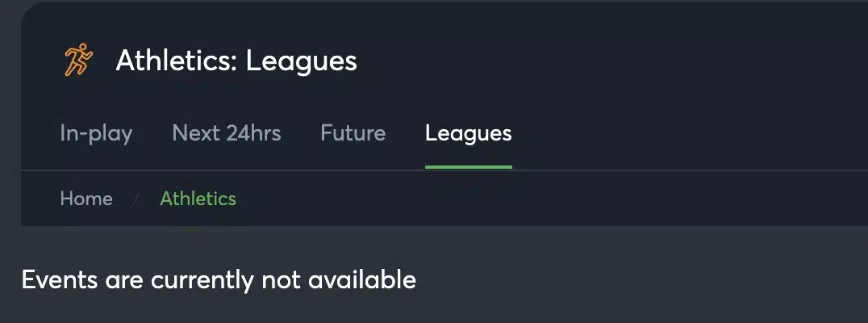Image resolution: width=868 pixels, height=323 pixels.
Task: Click the active Leagues tab
Action: (468, 133)
